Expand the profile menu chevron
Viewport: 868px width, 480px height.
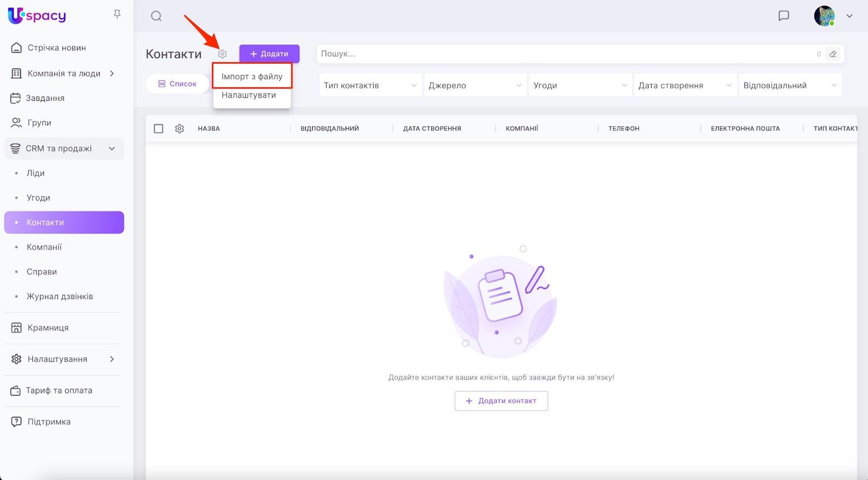[x=850, y=16]
